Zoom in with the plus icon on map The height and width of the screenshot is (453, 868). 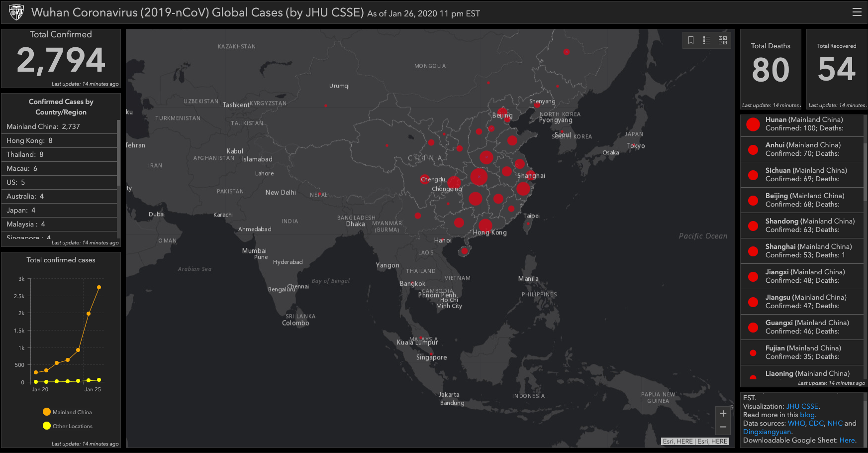tap(723, 413)
